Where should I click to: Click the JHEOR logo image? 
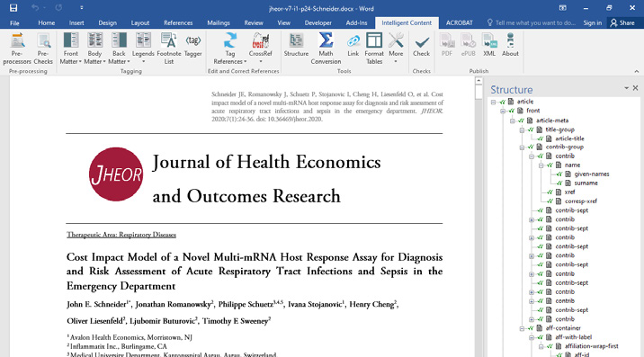click(x=116, y=174)
